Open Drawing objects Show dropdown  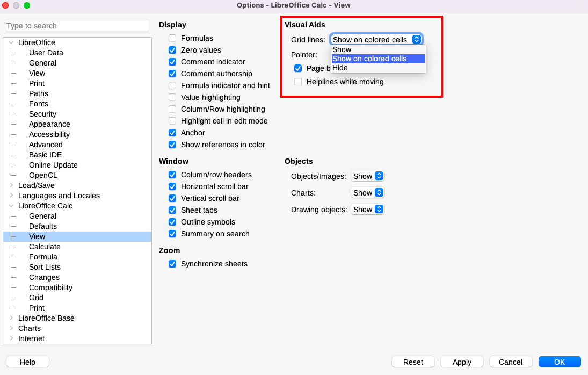coord(367,209)
